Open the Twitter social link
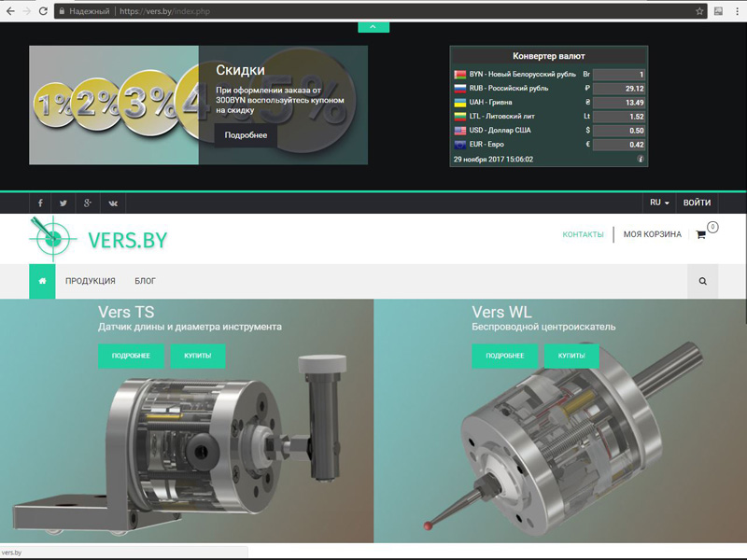This screenshot has height=560, width=747. tap(63, 203)
